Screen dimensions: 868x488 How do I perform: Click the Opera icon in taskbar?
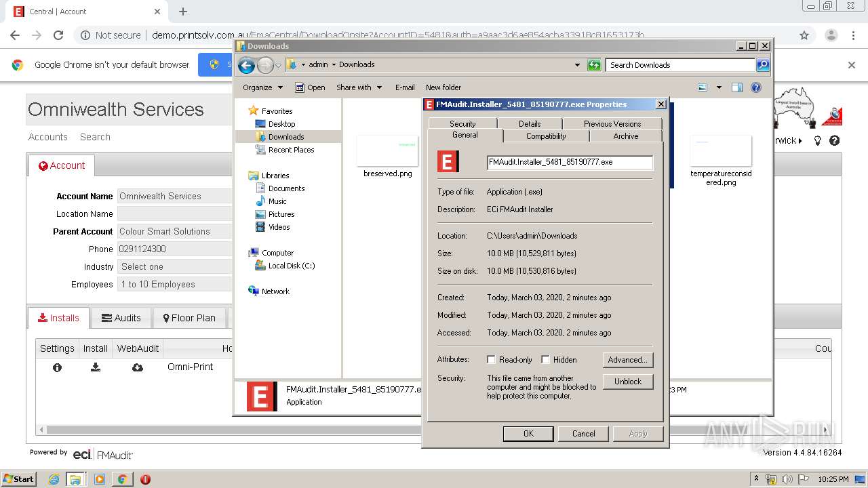click(145, 479)
